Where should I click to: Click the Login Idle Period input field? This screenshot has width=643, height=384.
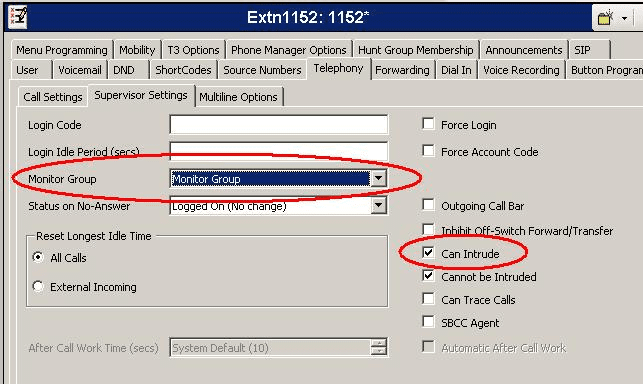click(278, 151)
